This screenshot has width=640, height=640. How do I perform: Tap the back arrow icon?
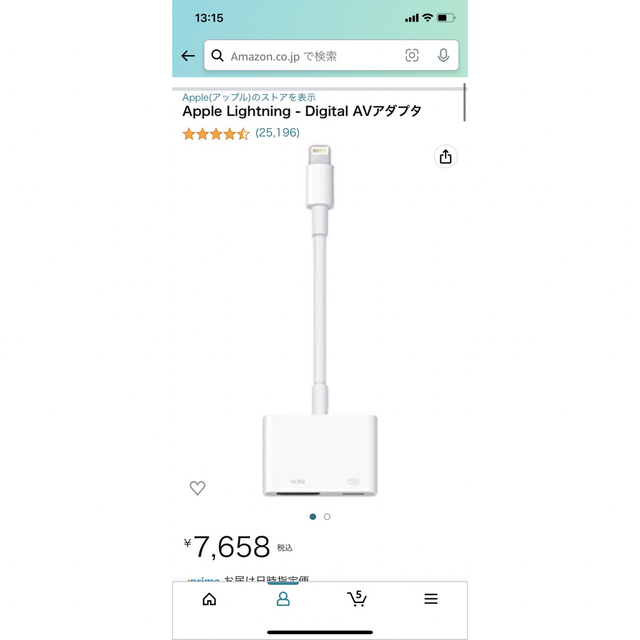pos(188,56)
